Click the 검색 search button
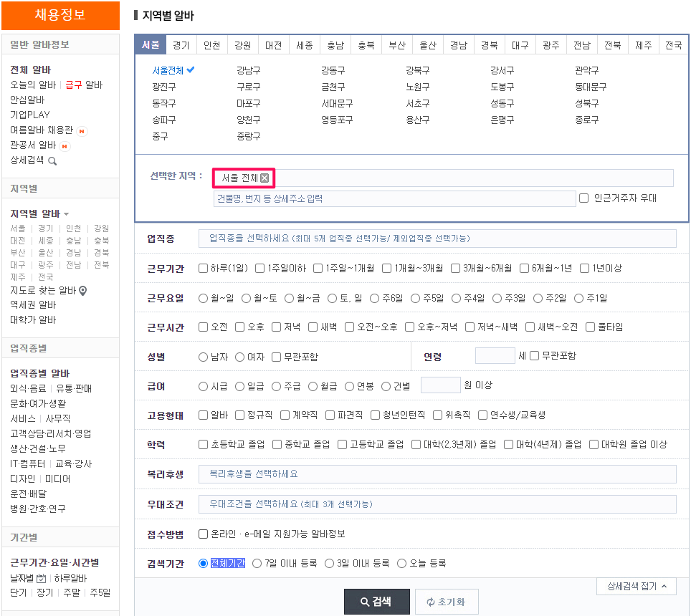Screen dimensions: 691x616 coord(377,602)
